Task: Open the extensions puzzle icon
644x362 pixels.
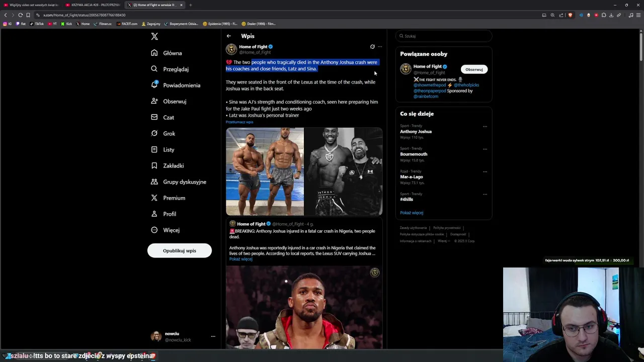Action: click(x=604, y=15)
